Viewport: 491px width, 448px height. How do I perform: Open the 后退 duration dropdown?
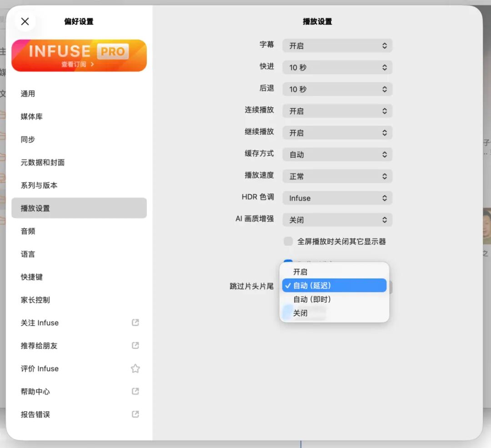(337, 89)
